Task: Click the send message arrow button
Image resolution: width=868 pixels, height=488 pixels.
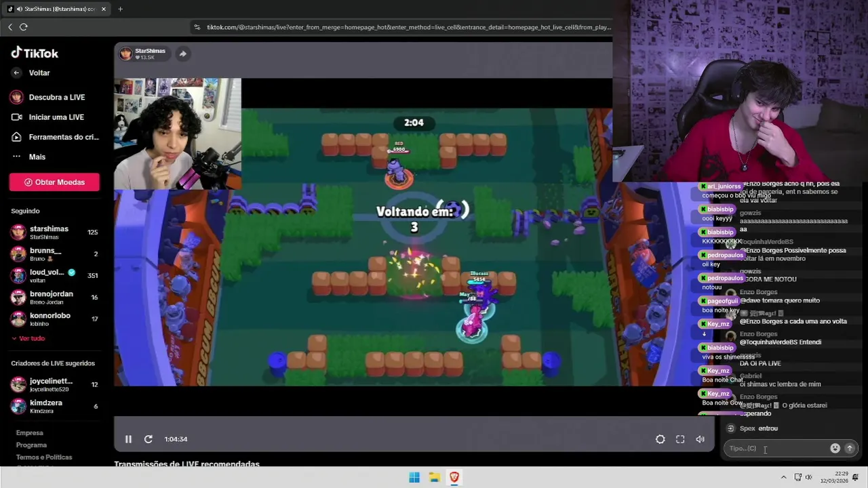Action: 850,448
